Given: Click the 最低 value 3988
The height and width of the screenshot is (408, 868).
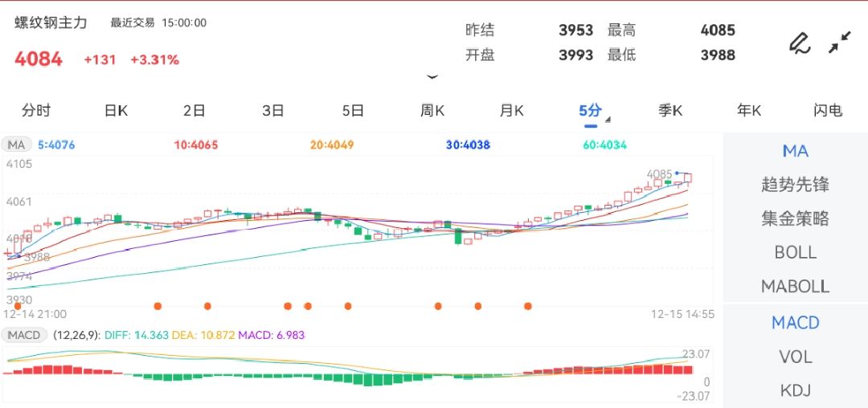Looking at the screenshot, I should (718, 55).
